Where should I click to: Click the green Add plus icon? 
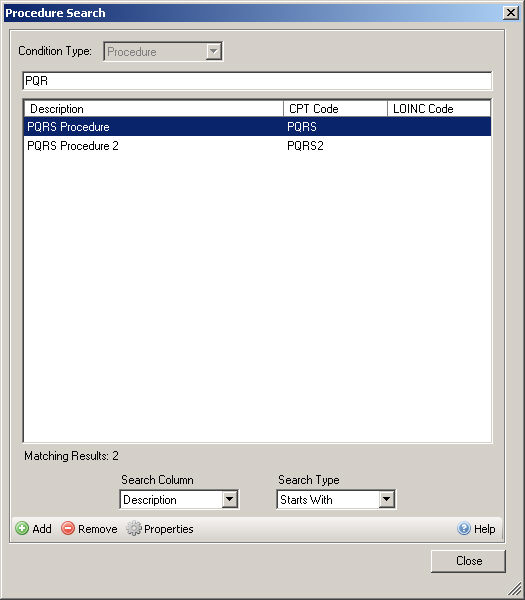22,528
